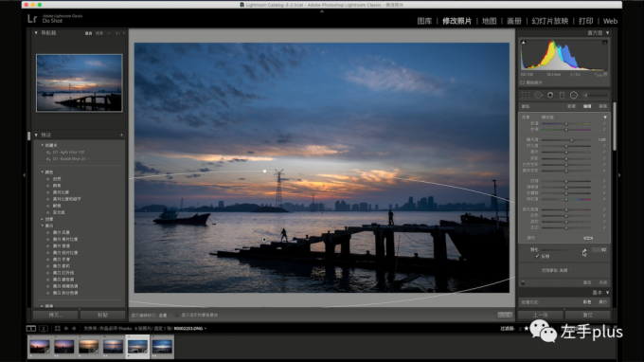Open the 修改照片 module
The width and height of the screenshot is (644, 362).
tap(456, 21)
